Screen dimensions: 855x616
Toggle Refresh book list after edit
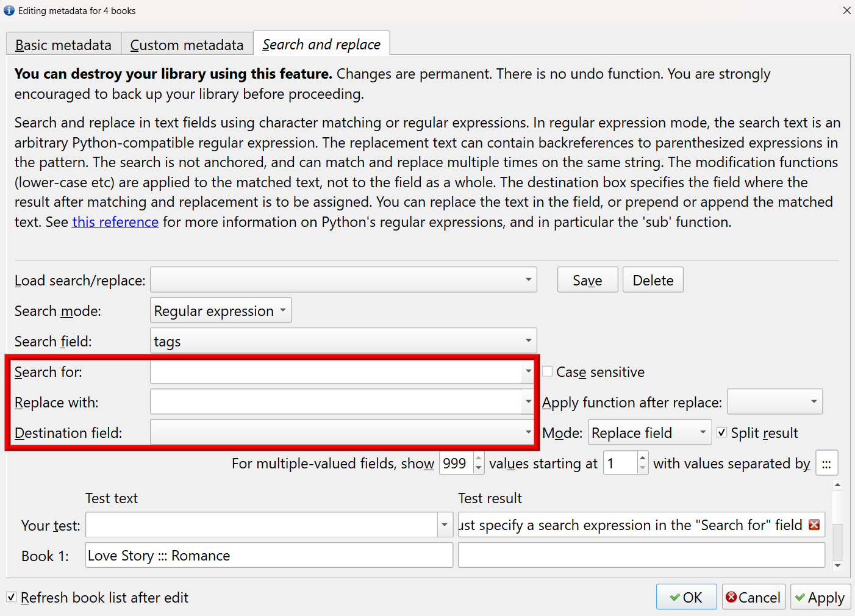pos(12,597)
